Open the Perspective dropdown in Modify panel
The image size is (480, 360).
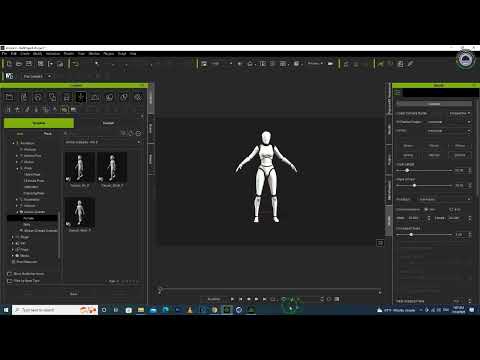coord(460,113)
